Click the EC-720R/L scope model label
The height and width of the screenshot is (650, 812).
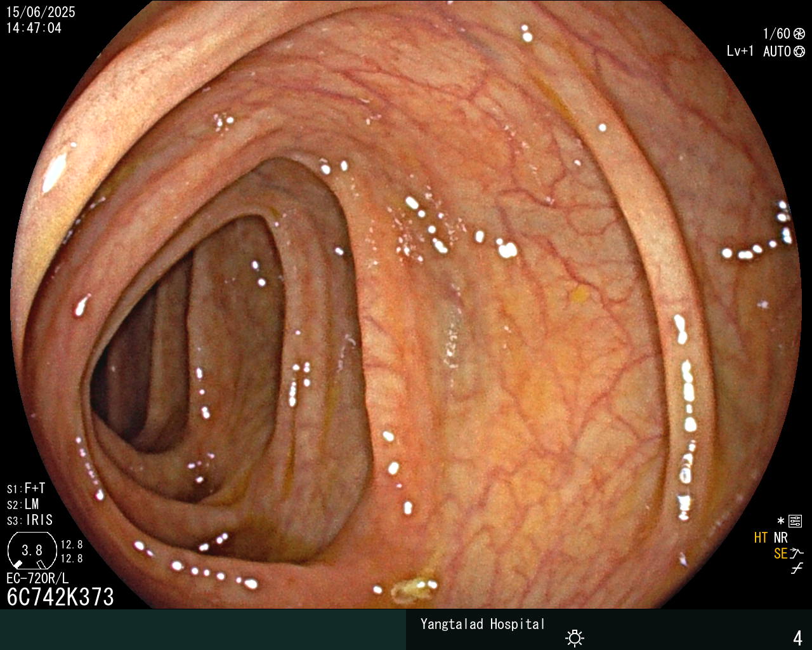[x=37, y=578]
